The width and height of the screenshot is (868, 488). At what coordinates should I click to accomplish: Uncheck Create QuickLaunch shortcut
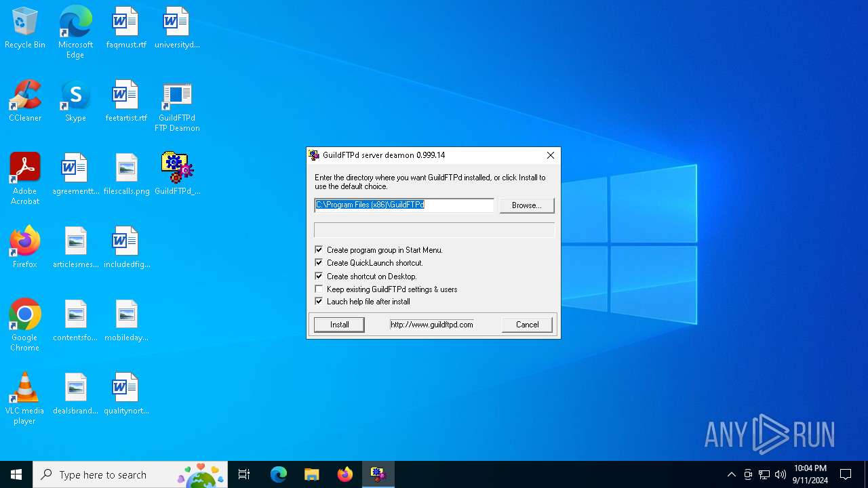click(319, 263)
